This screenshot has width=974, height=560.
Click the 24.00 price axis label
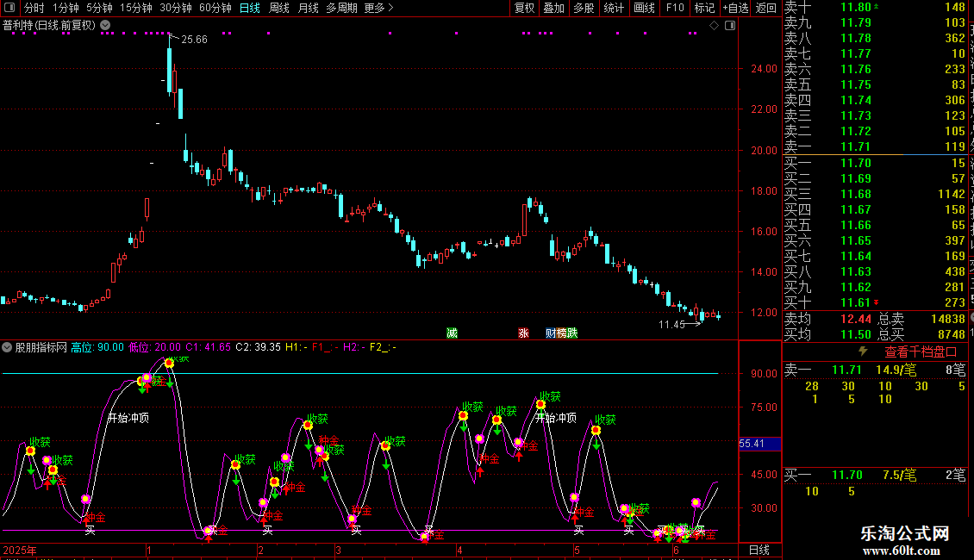click(764, 68)
